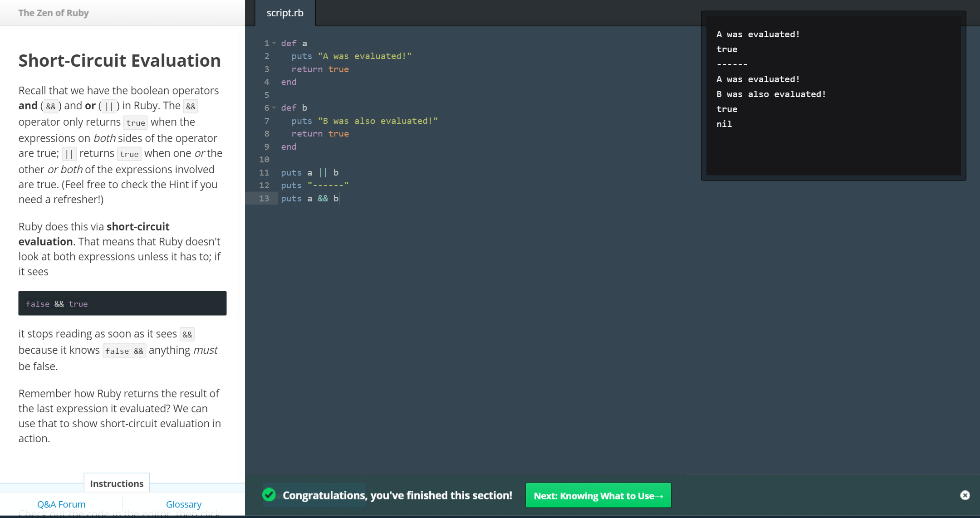
Task: Click the green checkmark success icon
Action: tap(269, 495)
